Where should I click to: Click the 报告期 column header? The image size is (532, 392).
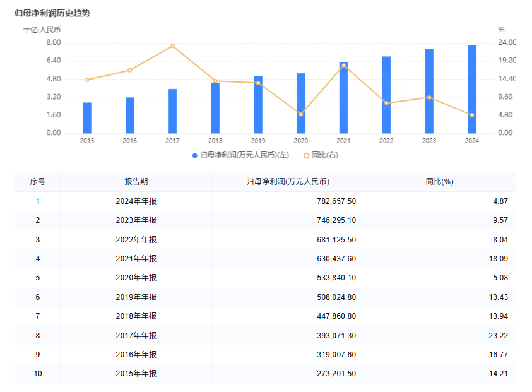pos(136,182)
